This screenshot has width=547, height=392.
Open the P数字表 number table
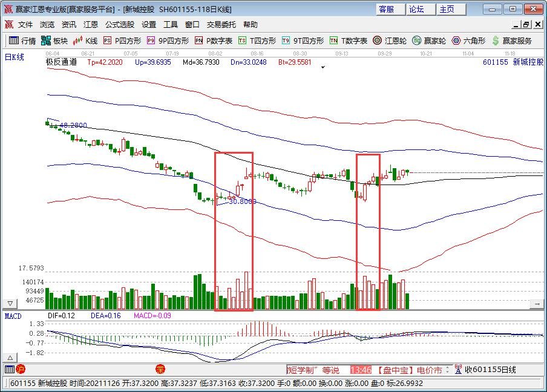[x=213, y=41]
